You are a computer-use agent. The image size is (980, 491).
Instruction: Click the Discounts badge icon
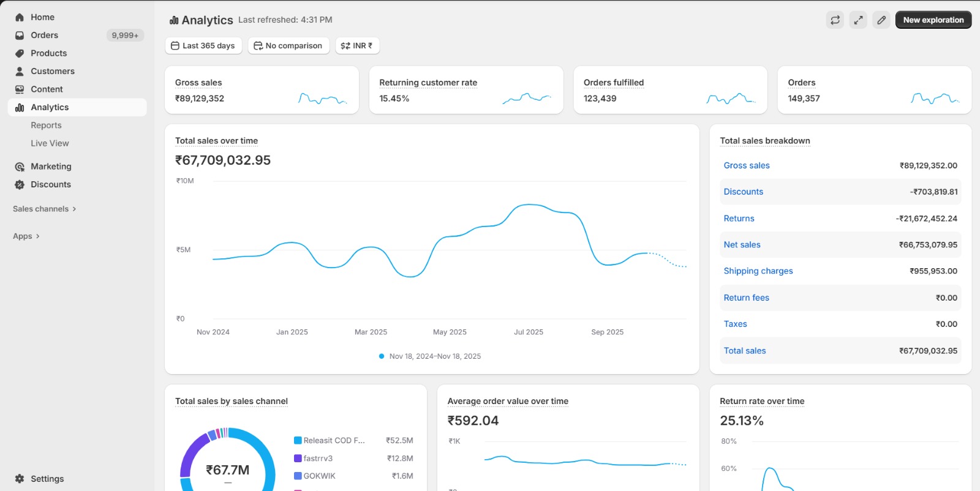[20, 185]
